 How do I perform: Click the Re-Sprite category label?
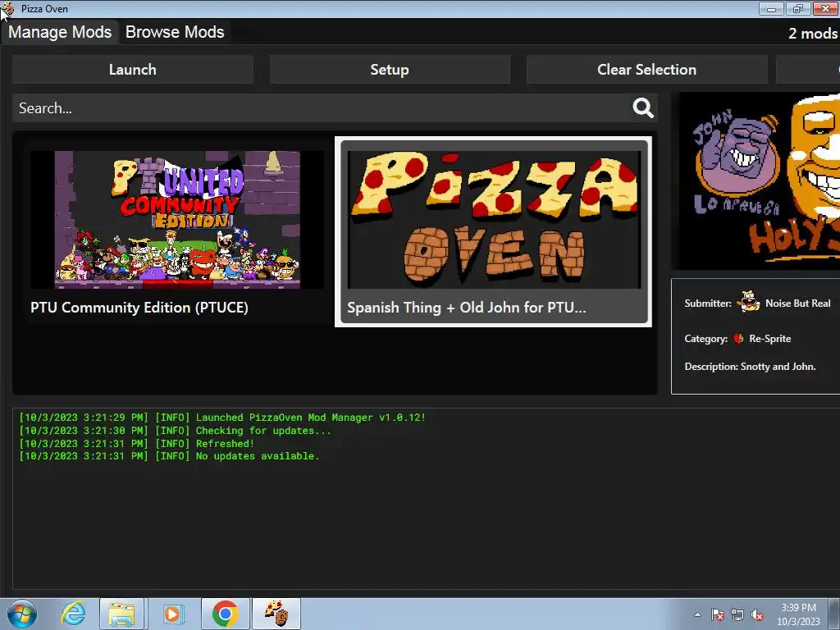click(769, 339)
